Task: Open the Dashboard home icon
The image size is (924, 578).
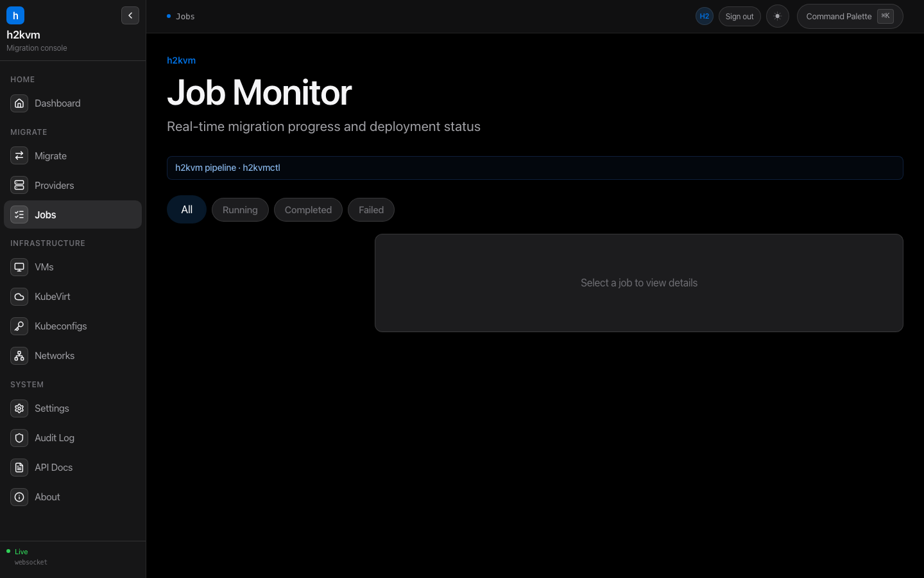Action: click(x=19, y=103)
